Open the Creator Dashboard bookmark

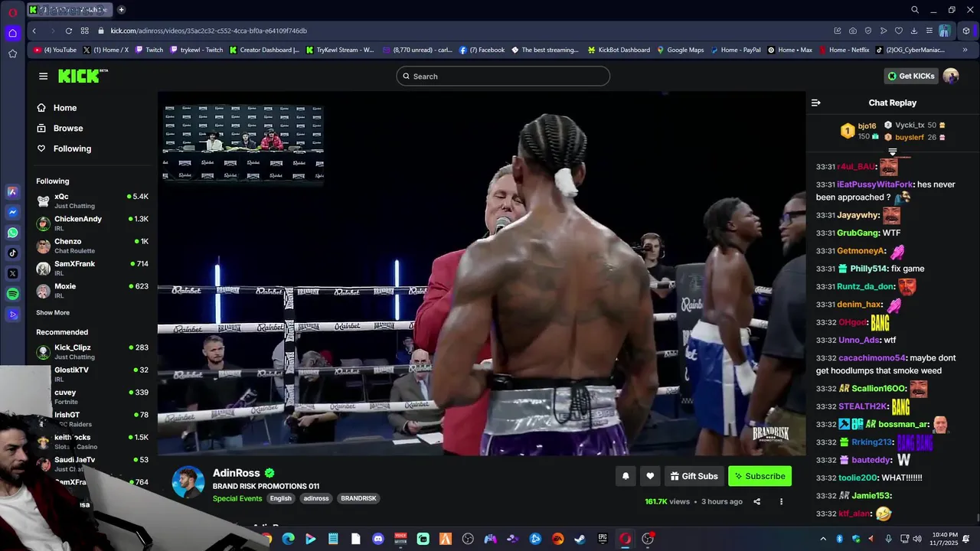click(x=265, y=50)
